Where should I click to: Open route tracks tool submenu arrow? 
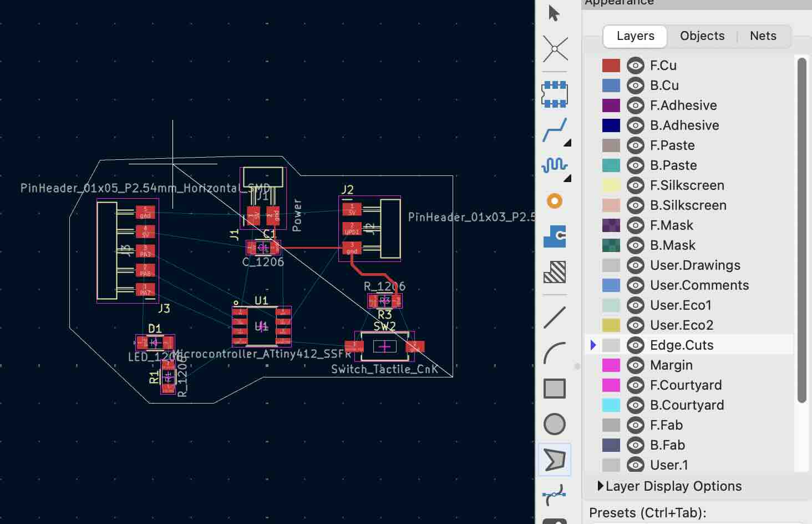click(x=567, y=143)
